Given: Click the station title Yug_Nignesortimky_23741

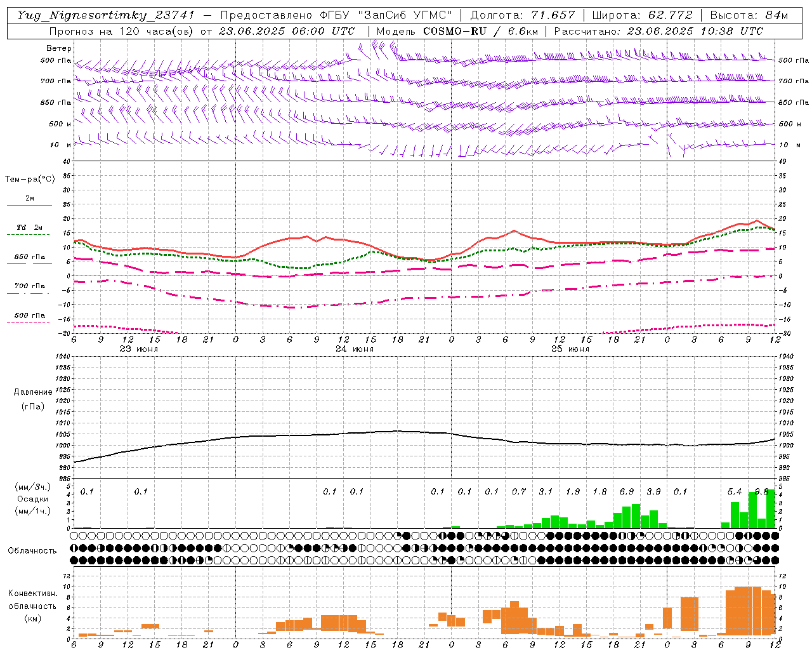Looking at the screenshot, I should pyautogui.click(x=105, y=15).
